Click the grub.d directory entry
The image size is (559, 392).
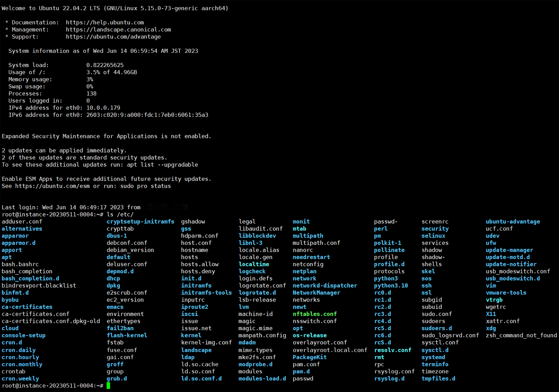pyautogui.click(x=117, y=378)
